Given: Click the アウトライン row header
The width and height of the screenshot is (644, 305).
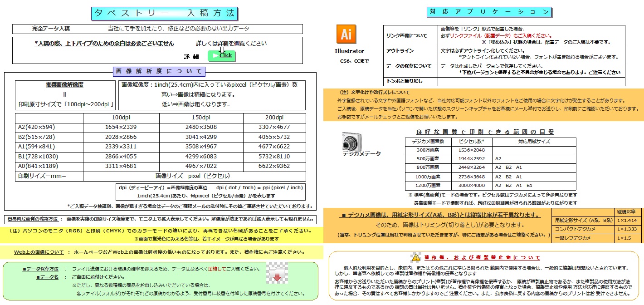Looking at the screenshot, I should (410, 54).
